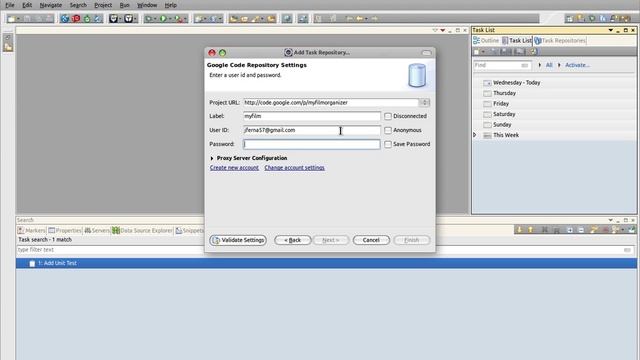Open the File menu

[10, 5]
